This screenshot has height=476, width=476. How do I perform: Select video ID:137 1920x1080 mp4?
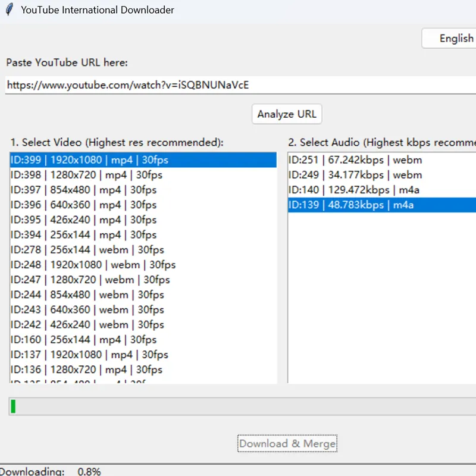pyautogui.click(x=143, y=355)
